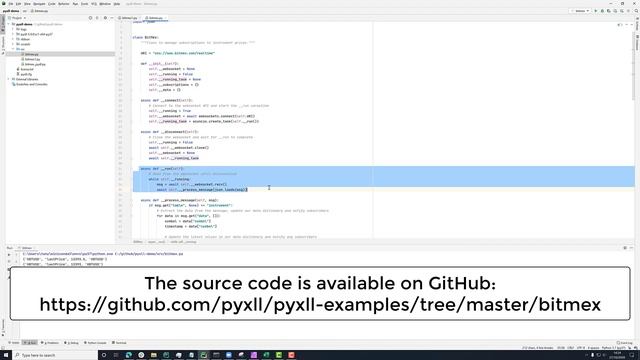Open File Explorer from the taskbar

[153, 355]
